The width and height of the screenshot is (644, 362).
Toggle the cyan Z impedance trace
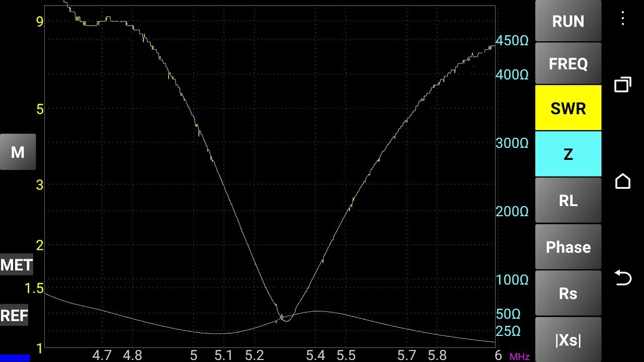tap(568, 154)
